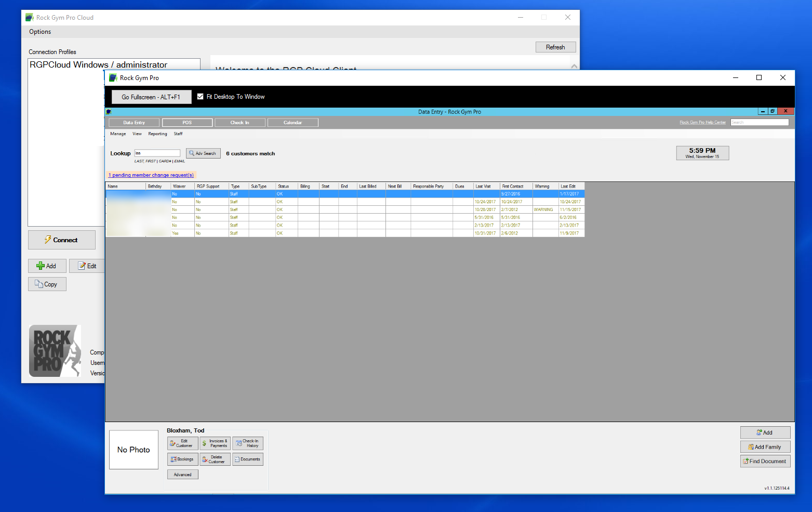Select row with Last Edit 11/9/2017
812x512 pixels.
(x=345, y=233)
